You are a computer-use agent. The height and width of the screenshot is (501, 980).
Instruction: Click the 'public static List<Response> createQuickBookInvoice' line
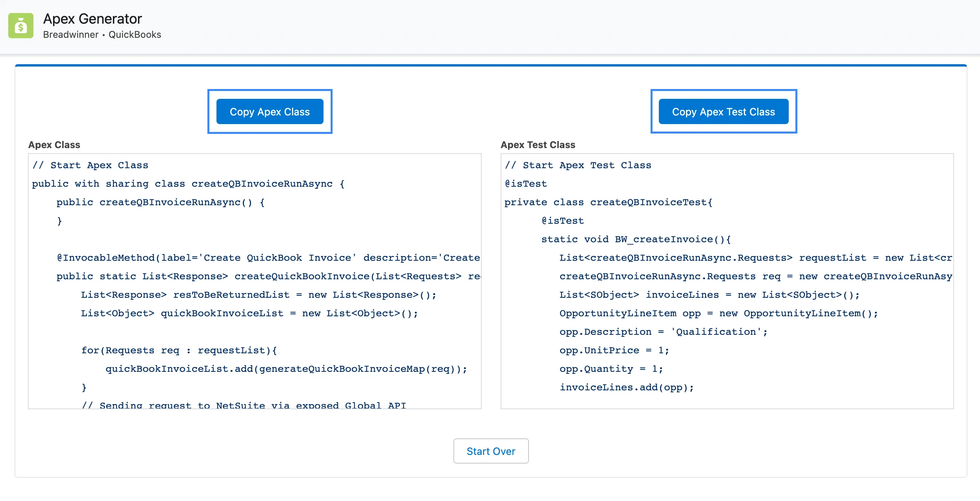268,276
